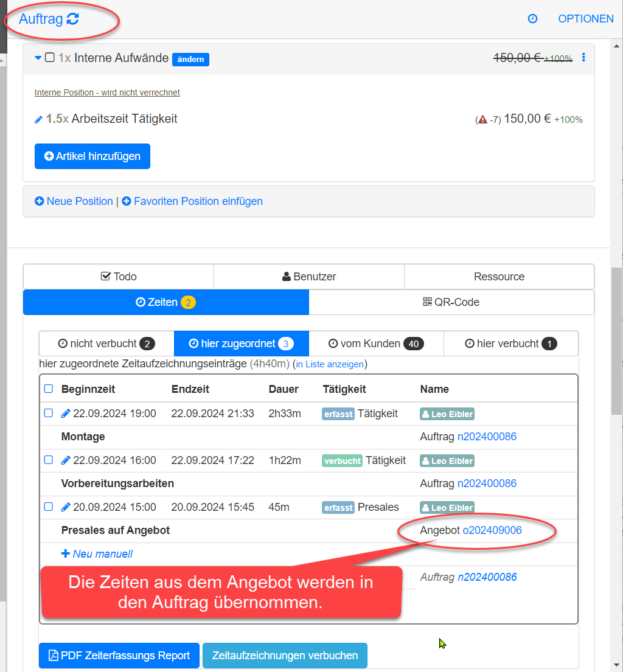Image resolution: width=623 pixels, height=672 pixels.
Task: Show the nicht verbucht times tab
Action: point(106,344)
